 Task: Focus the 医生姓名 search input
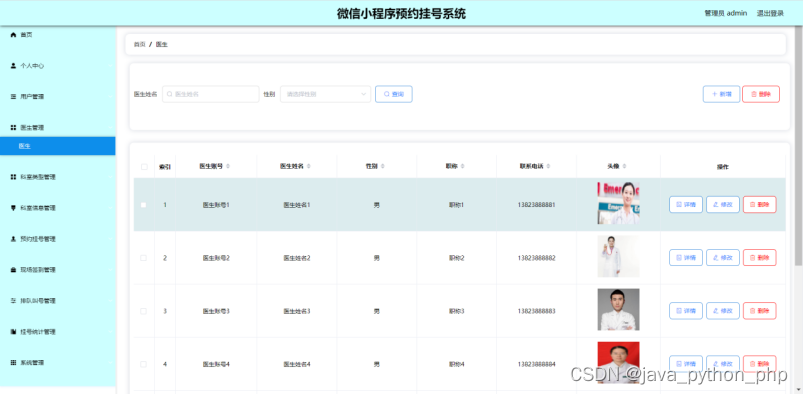click(210, 94)
